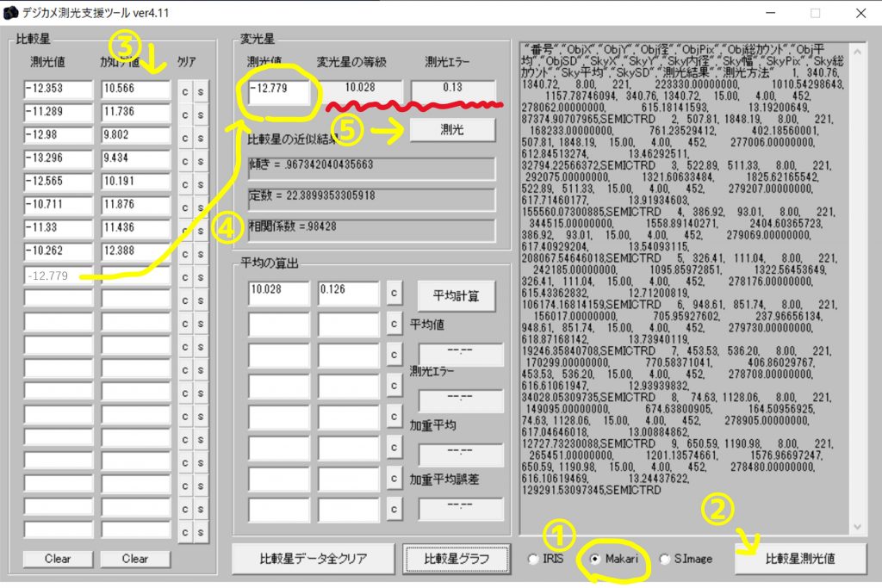The height and width of the screenshot is (588, 882).
Task: Click inside the photometry data text area
Action: click(x=683, y=288)
